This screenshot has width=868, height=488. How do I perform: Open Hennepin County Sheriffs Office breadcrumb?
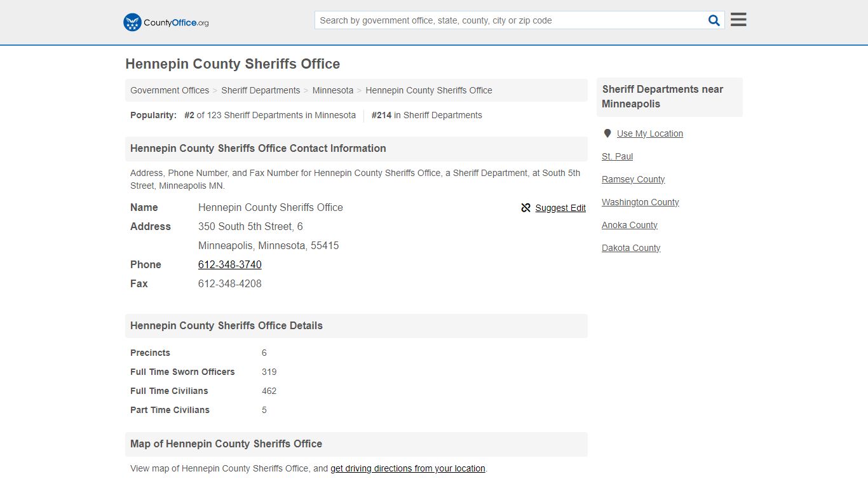(x=429, y=90)
